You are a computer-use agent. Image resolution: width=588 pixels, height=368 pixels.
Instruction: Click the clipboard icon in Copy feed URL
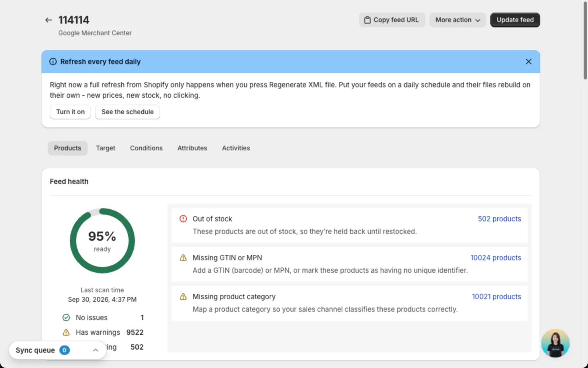[x=367, y=20]
